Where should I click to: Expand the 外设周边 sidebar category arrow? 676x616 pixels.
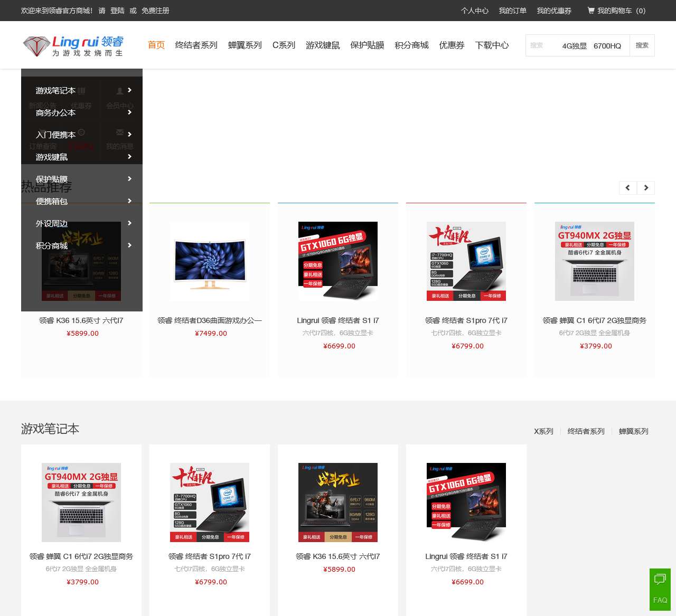click(x=129, y=223)
